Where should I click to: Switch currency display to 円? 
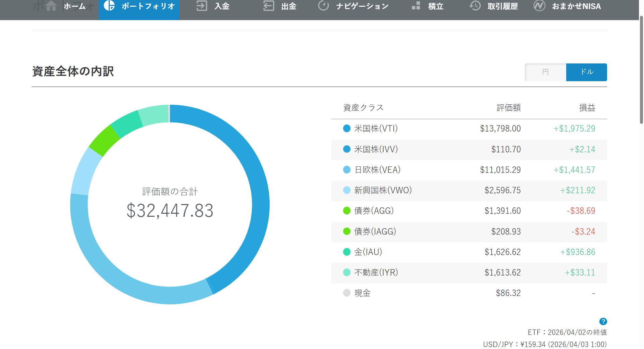545,72
